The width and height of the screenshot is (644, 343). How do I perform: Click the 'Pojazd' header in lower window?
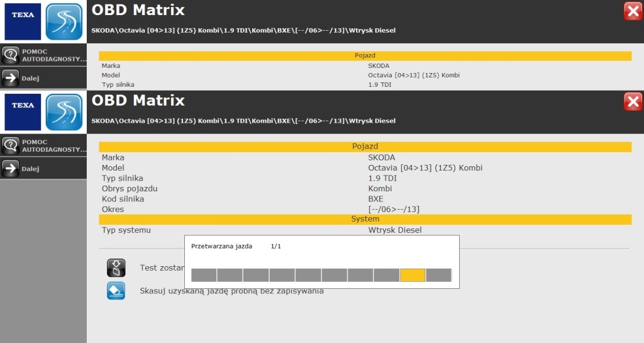point(365,146)
